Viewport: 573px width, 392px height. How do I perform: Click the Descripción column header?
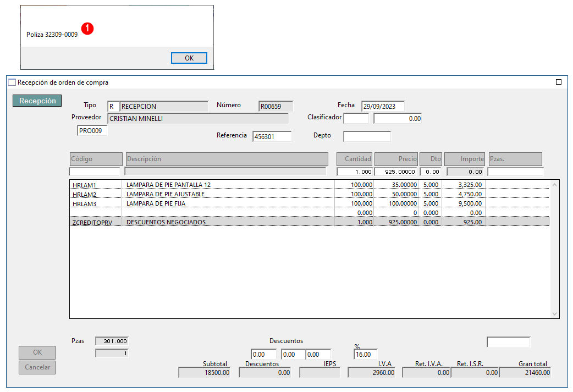click(227, 159)
